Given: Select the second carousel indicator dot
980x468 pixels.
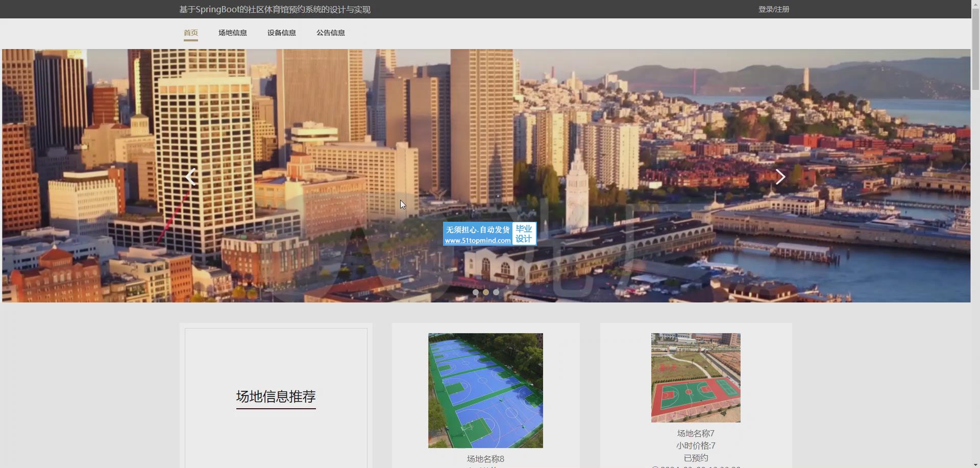Looking at the screenshot, I should coord(486,293).
